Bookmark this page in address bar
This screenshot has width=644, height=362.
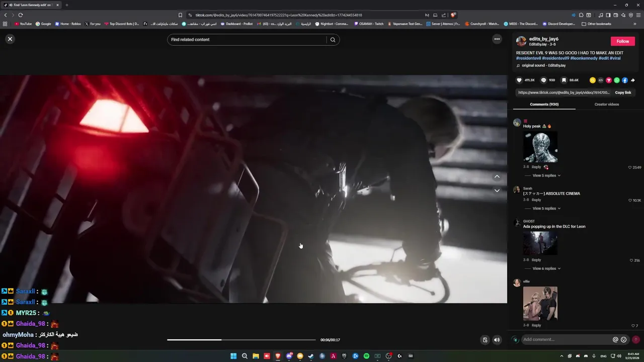point(180,15)
